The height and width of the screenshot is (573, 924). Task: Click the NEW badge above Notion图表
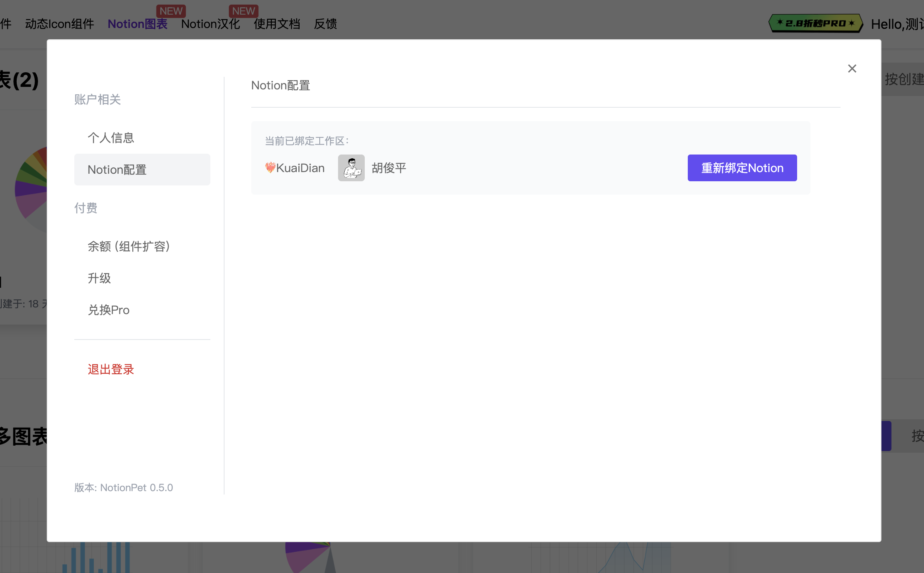point(171,11)
